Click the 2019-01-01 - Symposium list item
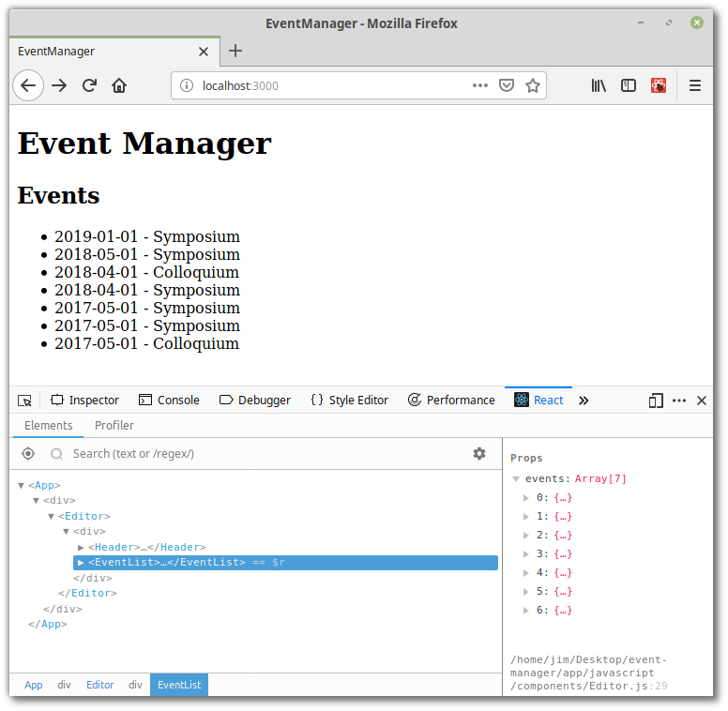This screenshot has width=728, height=711. [147, 236]
